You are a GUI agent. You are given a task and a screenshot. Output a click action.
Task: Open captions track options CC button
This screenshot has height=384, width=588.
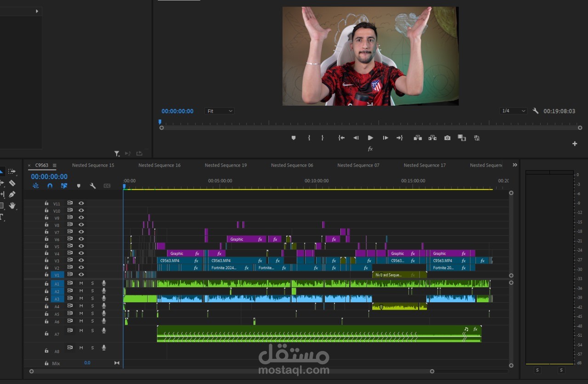tap(107, 186)
